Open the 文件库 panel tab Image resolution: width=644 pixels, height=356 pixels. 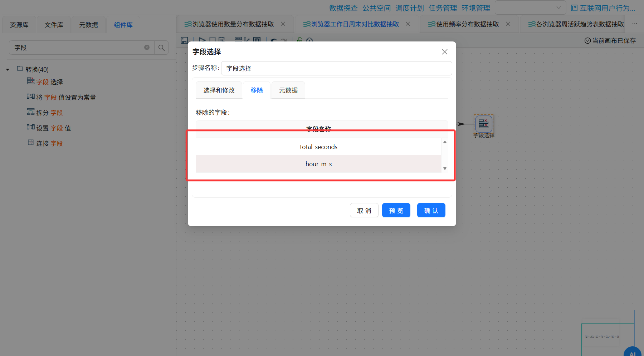(x=54, y=25)
